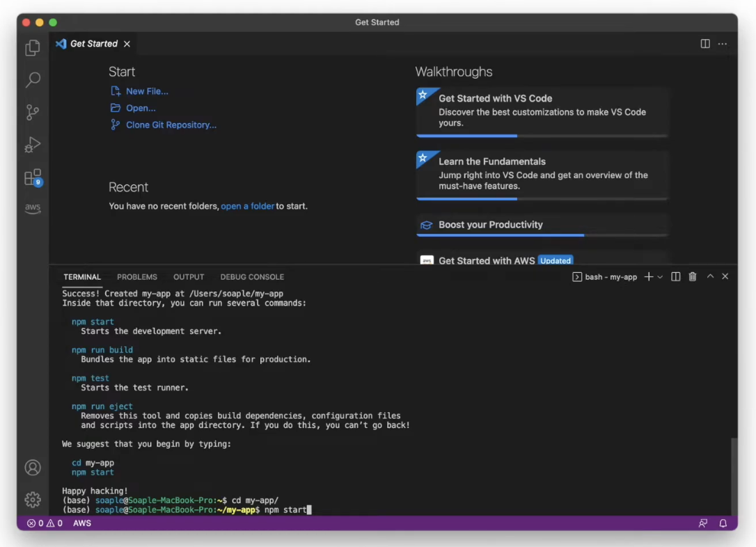Click Learn the Fundamentals progress bar

[x=542, y=198]
